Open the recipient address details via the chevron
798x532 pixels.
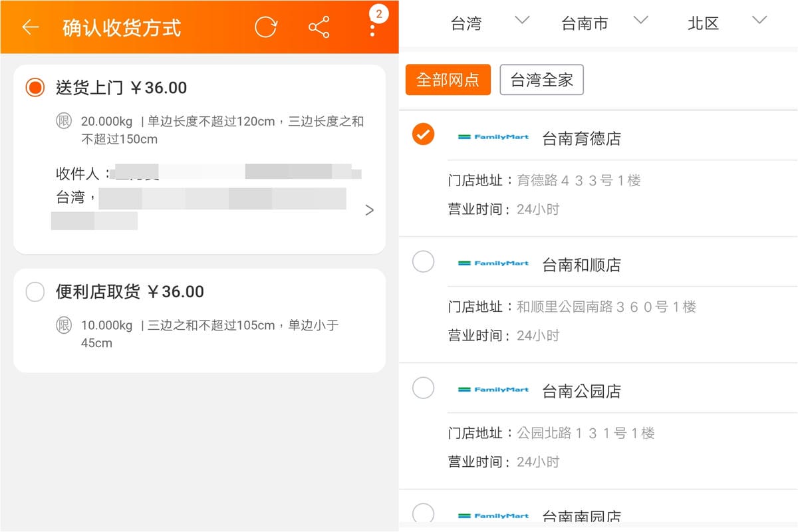370,209
